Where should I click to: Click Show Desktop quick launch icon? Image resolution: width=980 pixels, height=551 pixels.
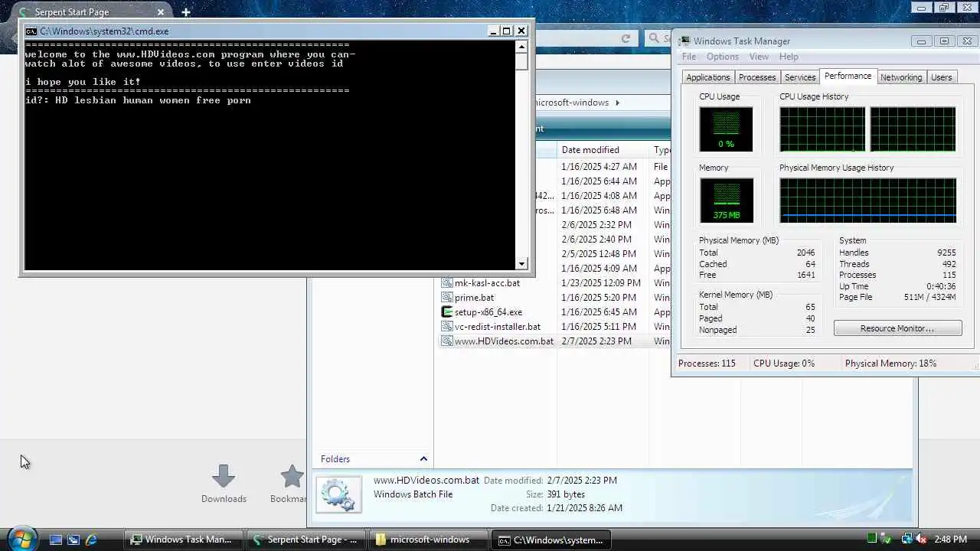(55, 540)
